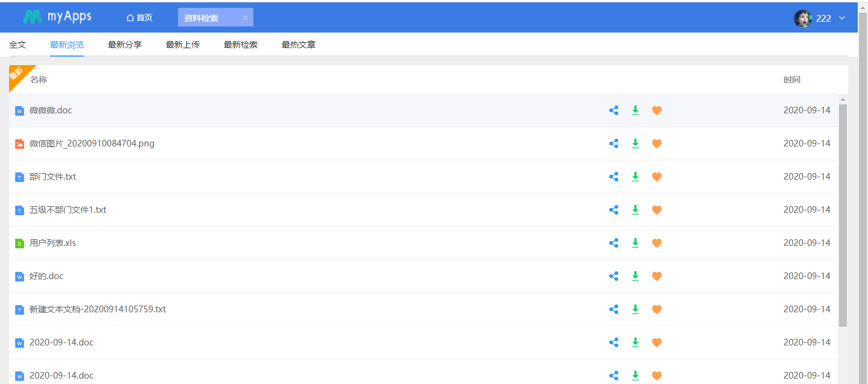Download the 用户列表.xls spreadsheet
Image resolution: width=868 pixels, height=384 pixels.
[x=635, y=243]
